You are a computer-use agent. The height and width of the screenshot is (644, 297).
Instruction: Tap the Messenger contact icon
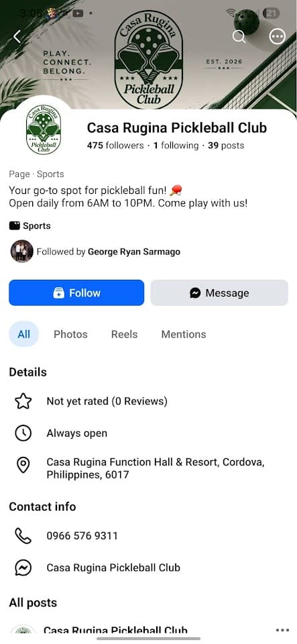coord(23,568)
